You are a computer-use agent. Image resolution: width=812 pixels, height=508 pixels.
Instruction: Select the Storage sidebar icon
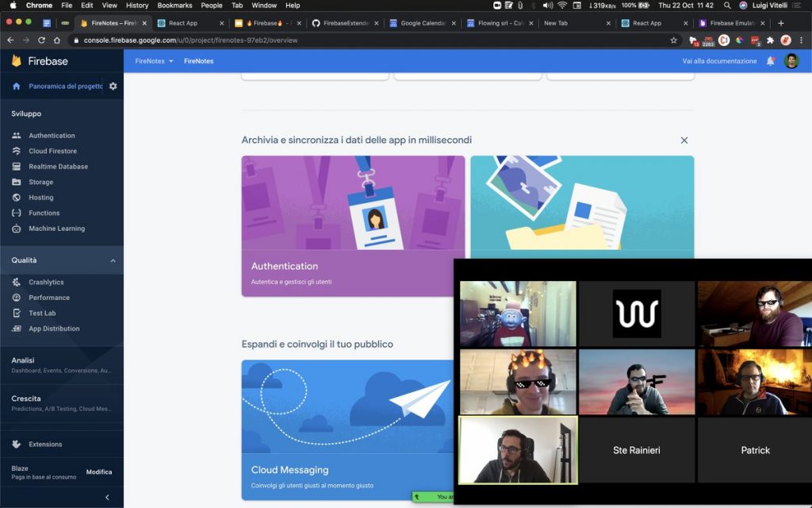point(17,182)
